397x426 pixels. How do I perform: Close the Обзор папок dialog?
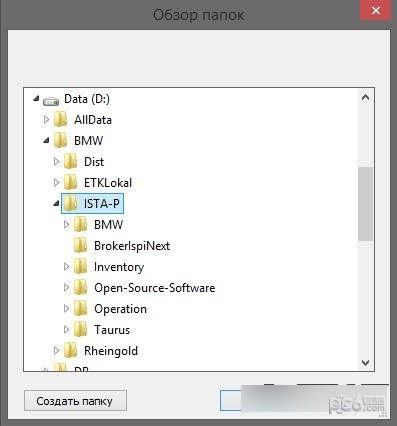click(376, 11)
